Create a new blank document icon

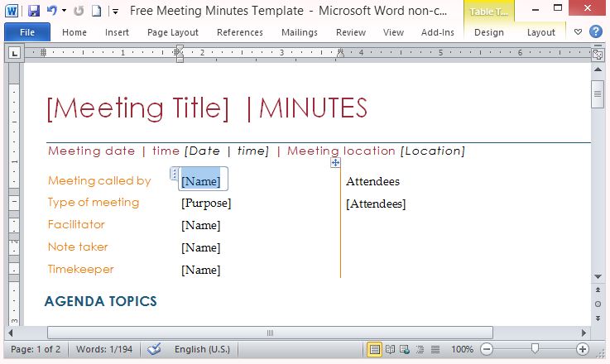click(96, 11)
